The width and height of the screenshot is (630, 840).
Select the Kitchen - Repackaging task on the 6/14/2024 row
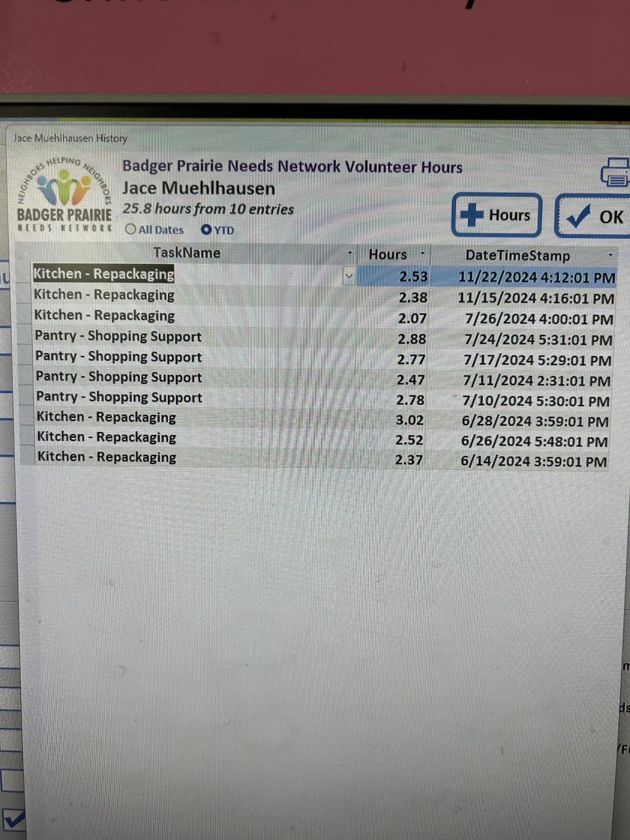[x=107, y=457]
